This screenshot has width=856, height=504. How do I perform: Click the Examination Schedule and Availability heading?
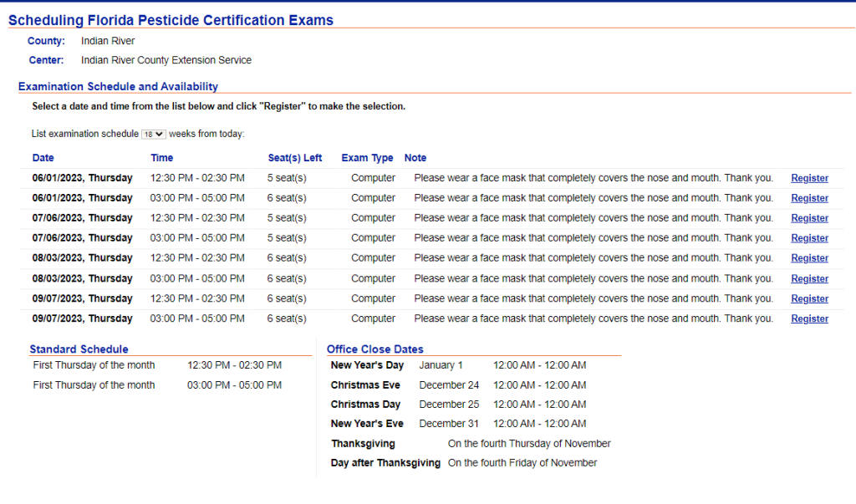pyautogui.click(x=118, y=86)
